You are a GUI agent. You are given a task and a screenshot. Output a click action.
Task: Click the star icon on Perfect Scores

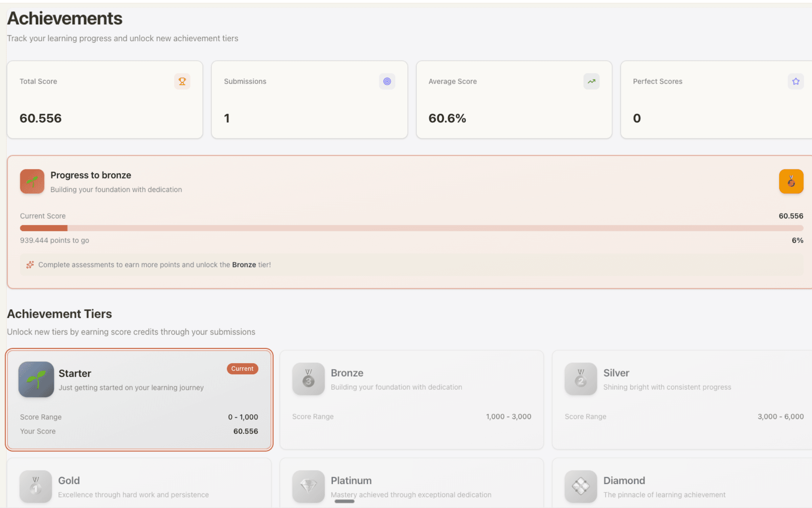tap(795, 81)
